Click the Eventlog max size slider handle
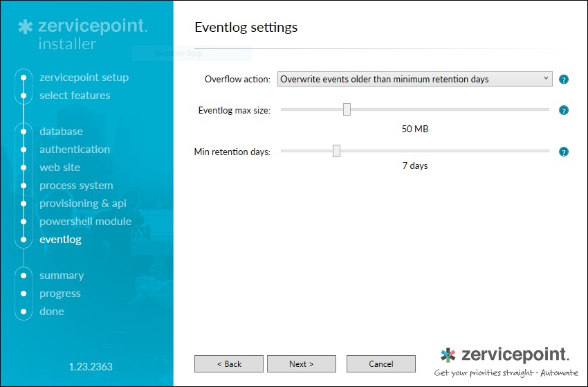Viewport: 588px width, 387px height. (347, 109)
